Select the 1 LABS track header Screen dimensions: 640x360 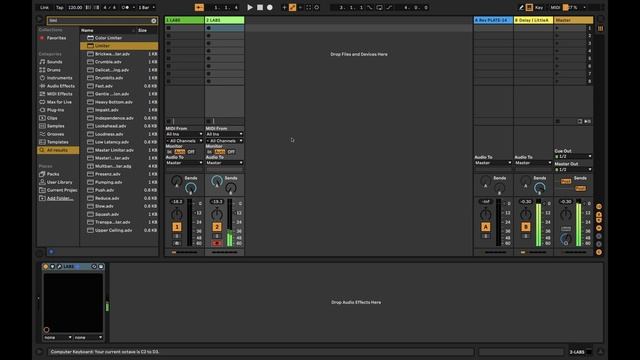pos(184,20)
